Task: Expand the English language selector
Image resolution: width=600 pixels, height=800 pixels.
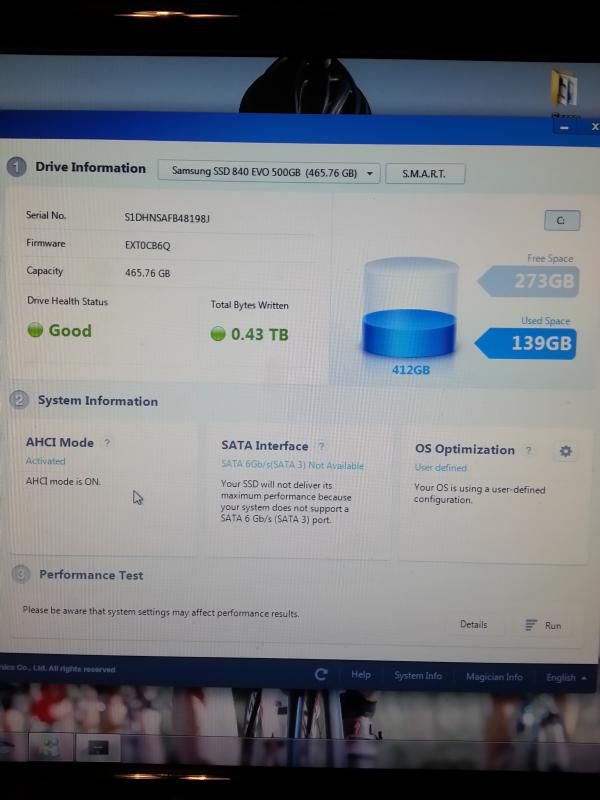Action: click(566, 678)
